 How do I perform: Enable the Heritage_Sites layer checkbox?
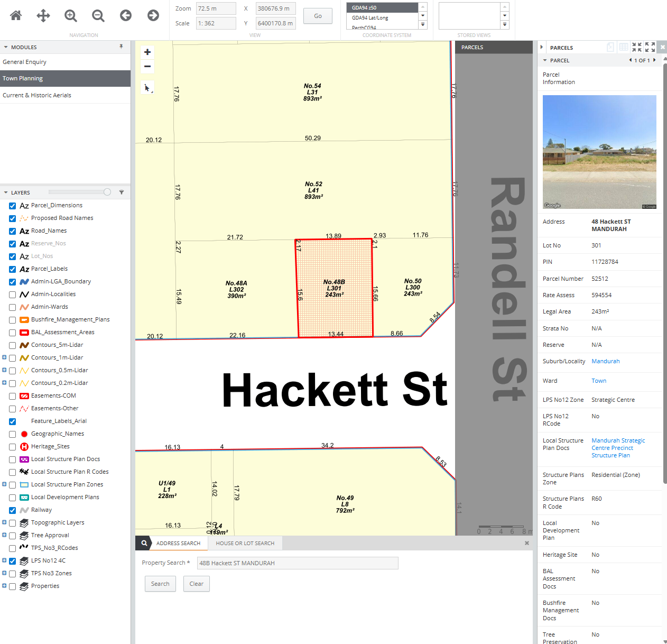pyautogui.click(x=12, y=447)
